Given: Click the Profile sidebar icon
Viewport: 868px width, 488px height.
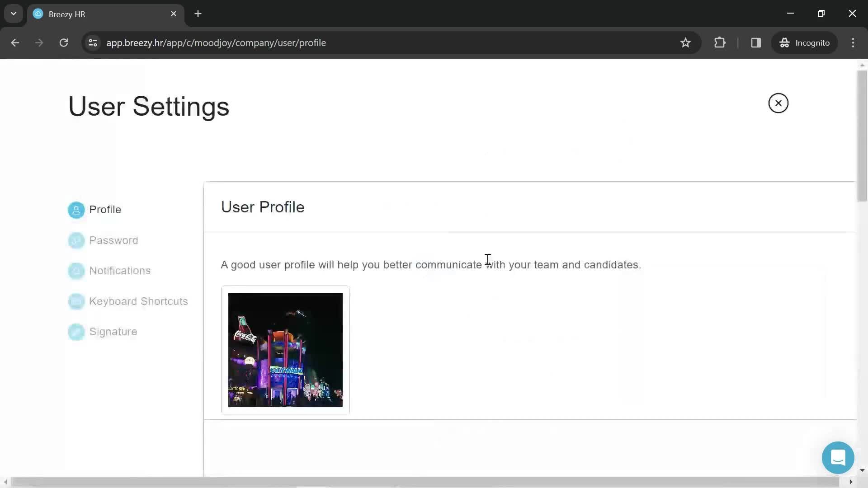Looking at the screenshot, I should tap(75, 209).
